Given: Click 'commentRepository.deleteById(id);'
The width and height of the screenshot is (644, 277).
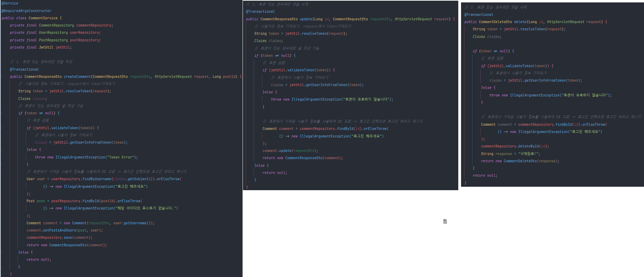Looking at the screenshot, I should pyautogui.click(x=515, y=146).
